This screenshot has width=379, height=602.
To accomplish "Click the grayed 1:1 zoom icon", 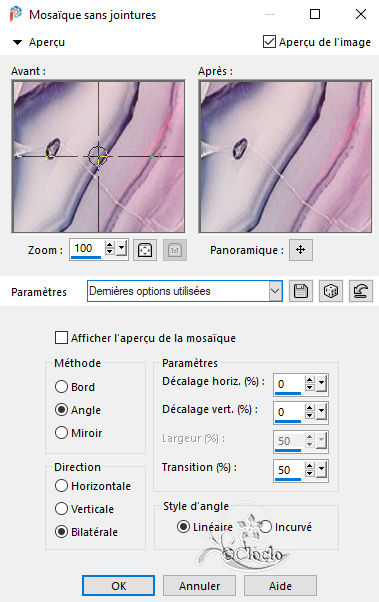I will coord(175,250).
